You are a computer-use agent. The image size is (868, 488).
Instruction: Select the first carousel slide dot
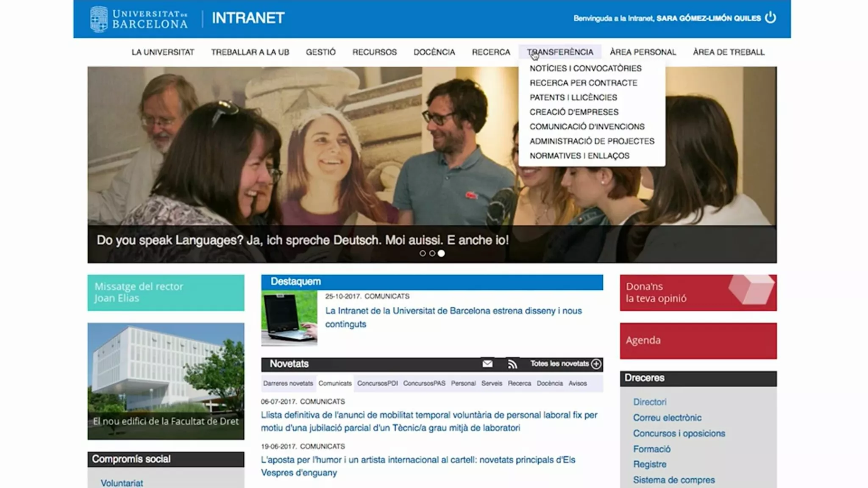(x=423, y=253)
